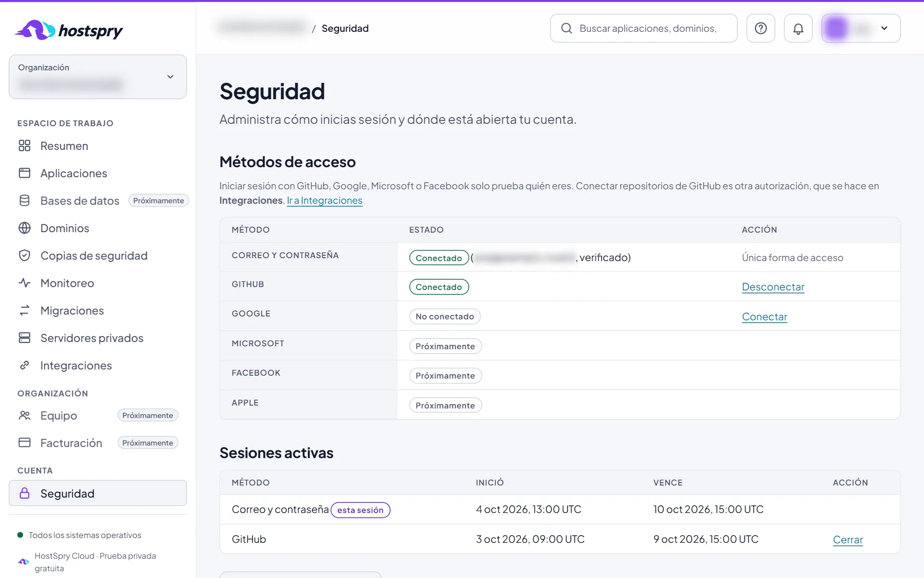Click the hostspry logo
The width and height of the screenshot is (924, 578).
coord(69,30)
